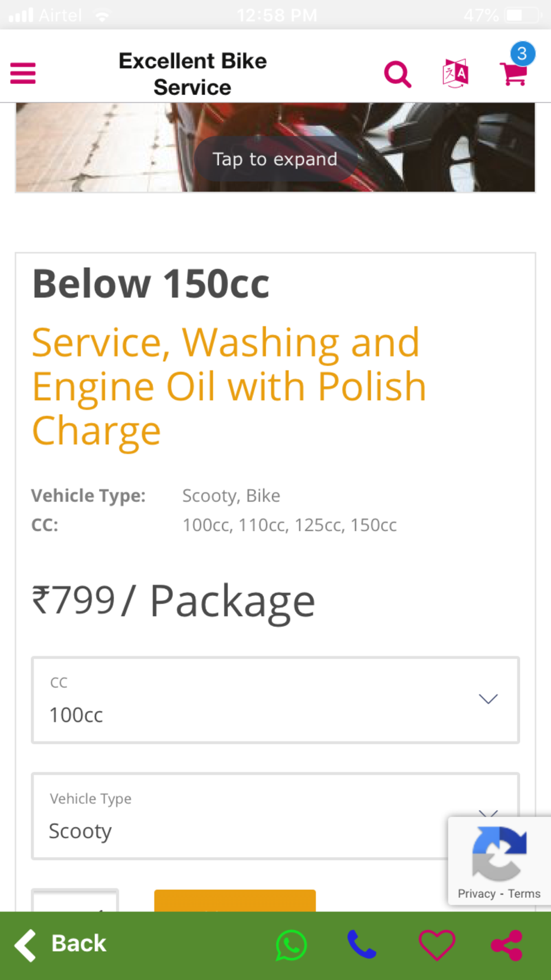
Task: Tap the phone call icon
Action: pos(362,945)
